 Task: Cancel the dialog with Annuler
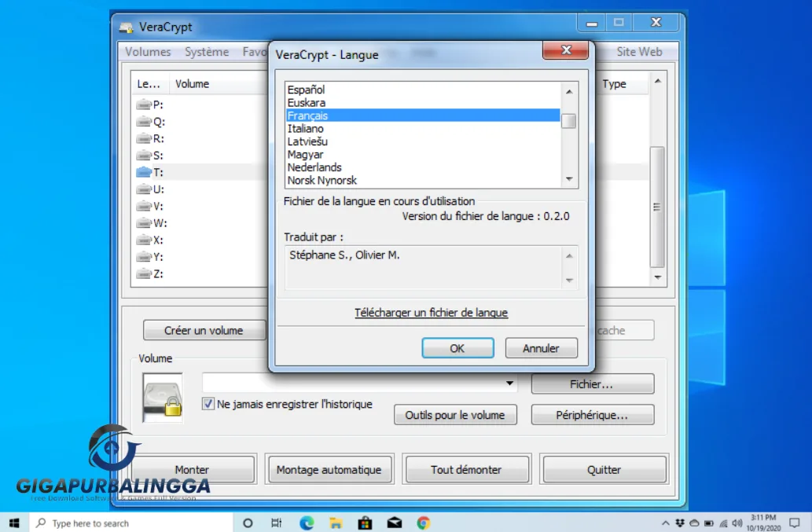click(x=541, y=348)
